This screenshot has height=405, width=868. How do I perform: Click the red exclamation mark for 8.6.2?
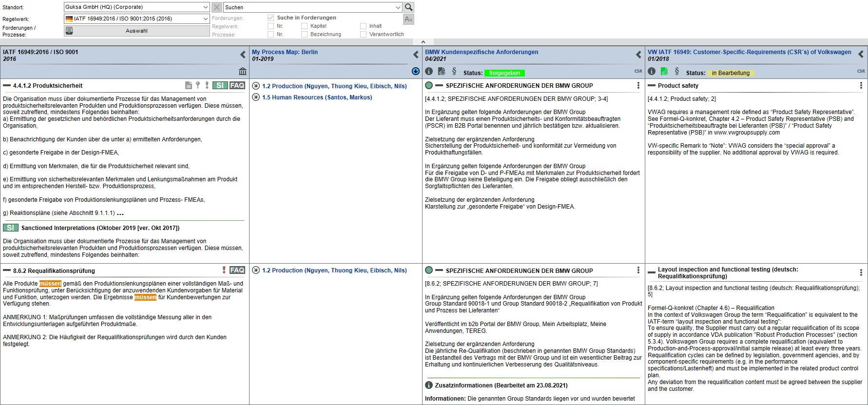[224, 270]
